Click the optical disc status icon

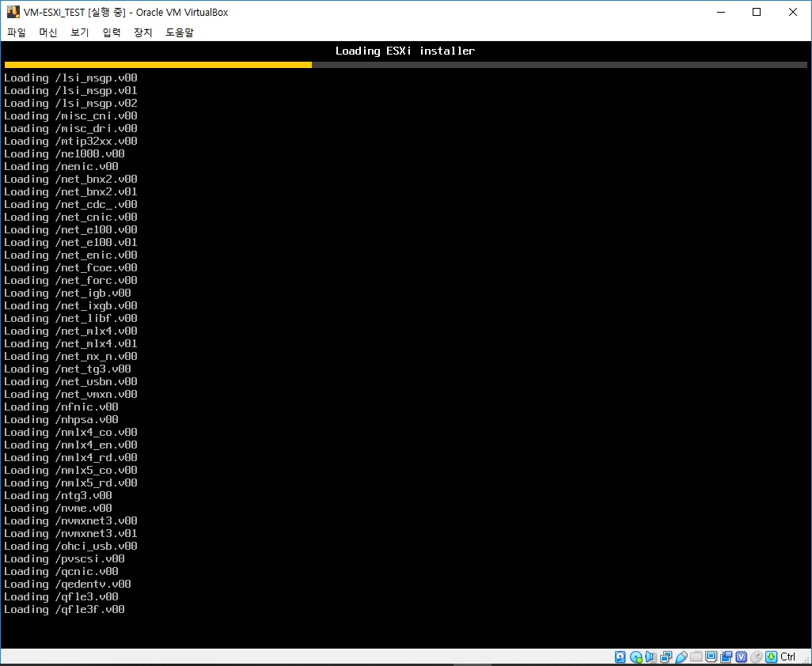(x=636, y=657)
